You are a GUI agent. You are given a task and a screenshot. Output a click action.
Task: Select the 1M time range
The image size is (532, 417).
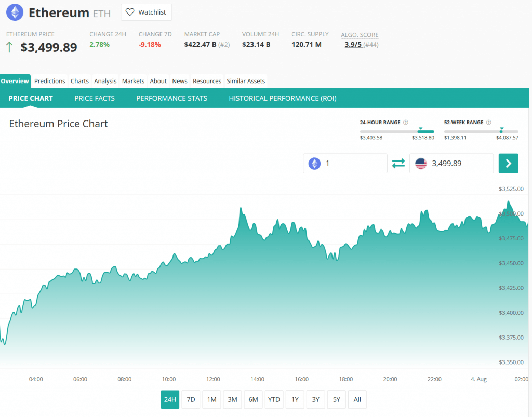click(x=211, y=399)
